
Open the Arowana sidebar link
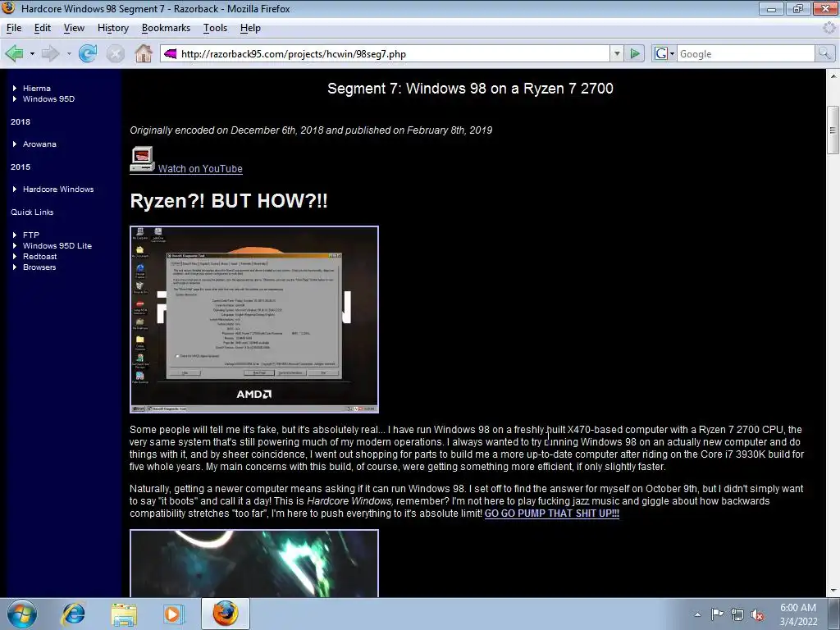(x=39, y=144)
